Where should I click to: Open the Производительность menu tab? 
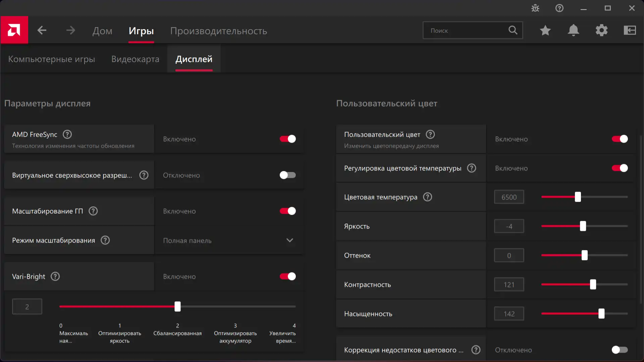click(x=218, y=31)
